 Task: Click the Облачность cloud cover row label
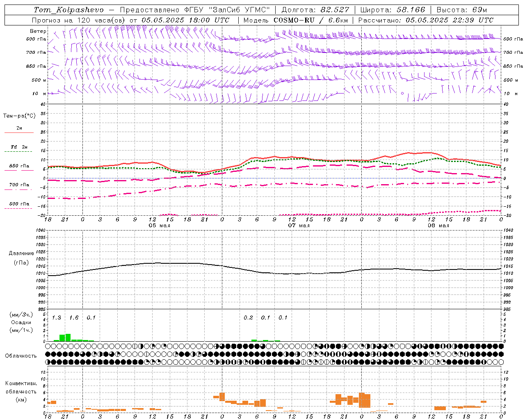pyautogui.click(x=21, y=356)
